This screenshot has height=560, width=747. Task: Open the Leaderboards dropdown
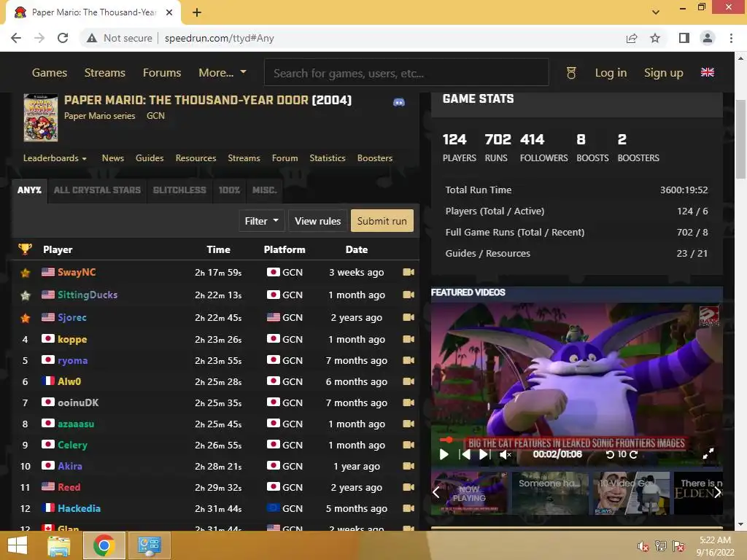click(x=55, y=158)
